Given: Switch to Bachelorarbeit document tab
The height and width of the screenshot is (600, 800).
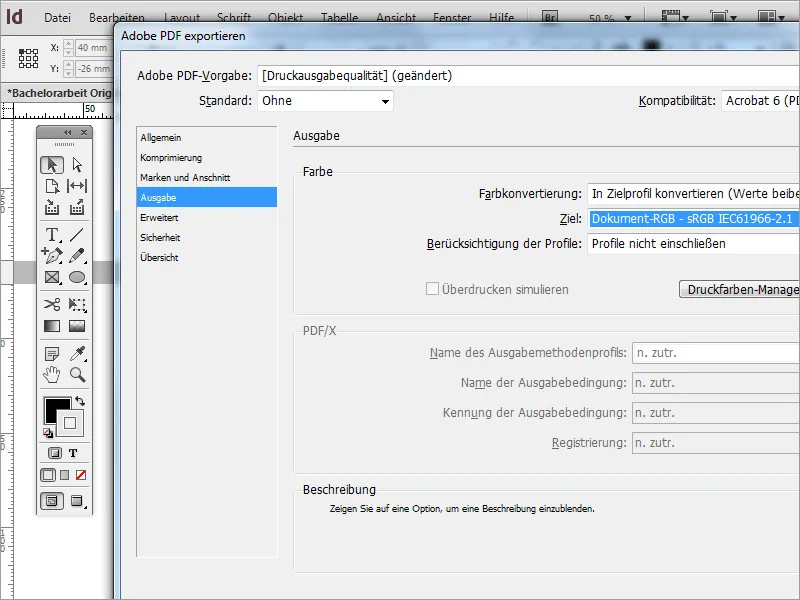Looking at the screenshot, I should 57,93.
